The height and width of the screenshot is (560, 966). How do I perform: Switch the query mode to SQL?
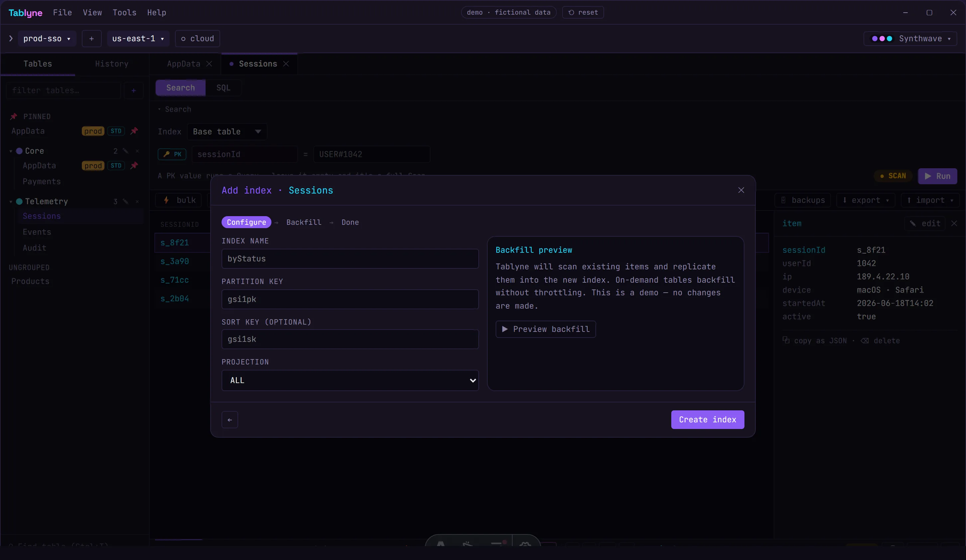click(224, 88)
